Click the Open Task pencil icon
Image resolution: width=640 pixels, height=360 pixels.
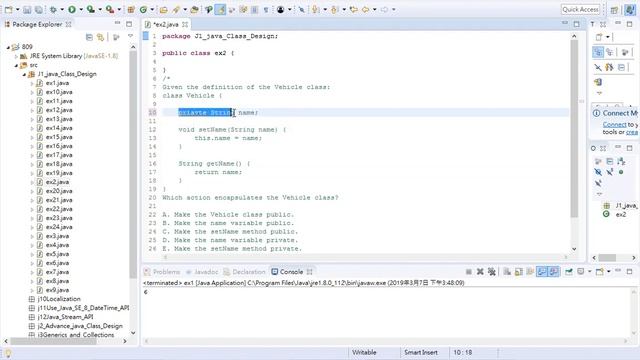point(176,9)
